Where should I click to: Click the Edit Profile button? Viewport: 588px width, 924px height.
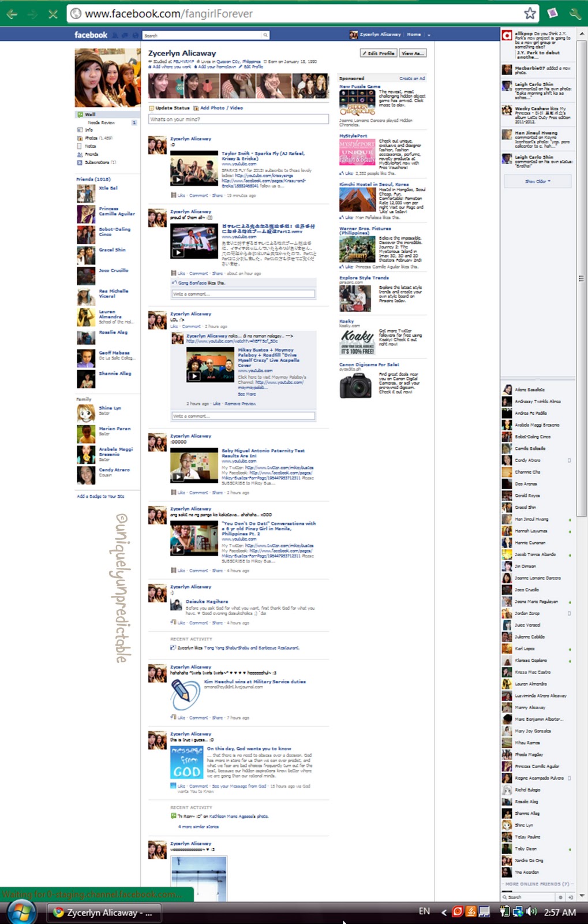(x=379, y=53)
